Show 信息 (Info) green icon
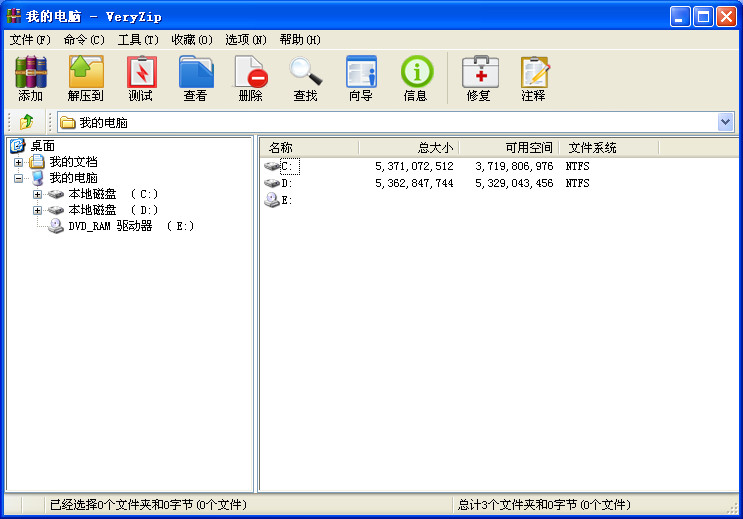 point(417,72)
